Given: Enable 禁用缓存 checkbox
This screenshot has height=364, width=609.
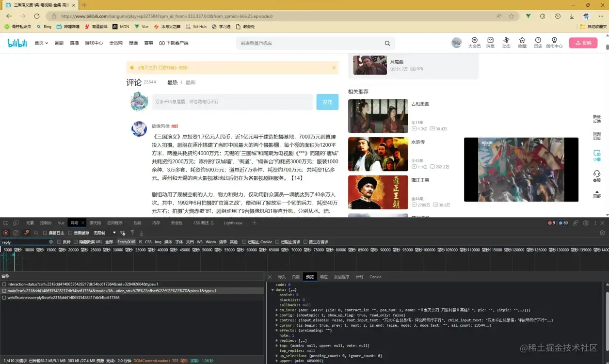Looking at the screenshot, I should [x=70, y=233].
